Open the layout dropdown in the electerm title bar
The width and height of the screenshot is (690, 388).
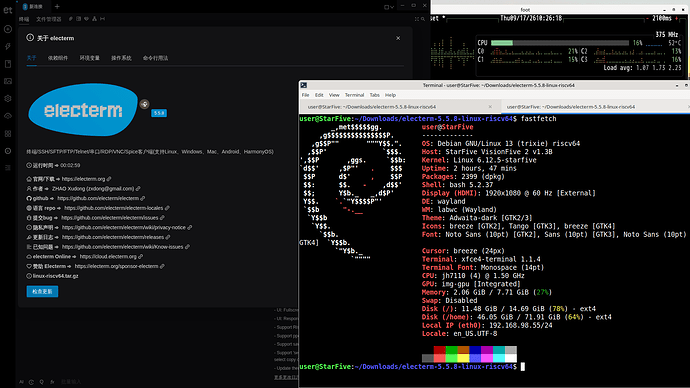point(389,7)
